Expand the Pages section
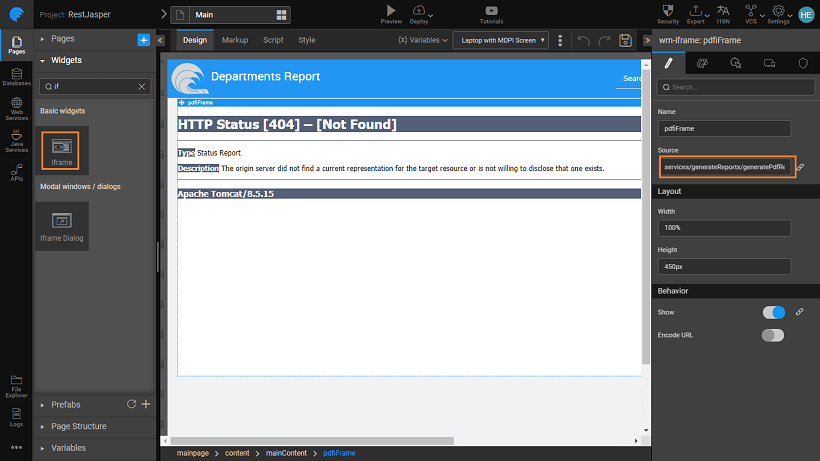820x461 pixels. pyautogui.click(x=63, y=39)
